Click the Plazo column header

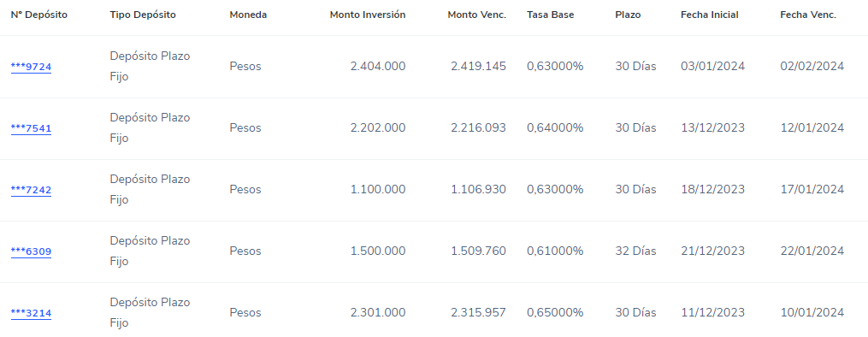tap(628, 15)
